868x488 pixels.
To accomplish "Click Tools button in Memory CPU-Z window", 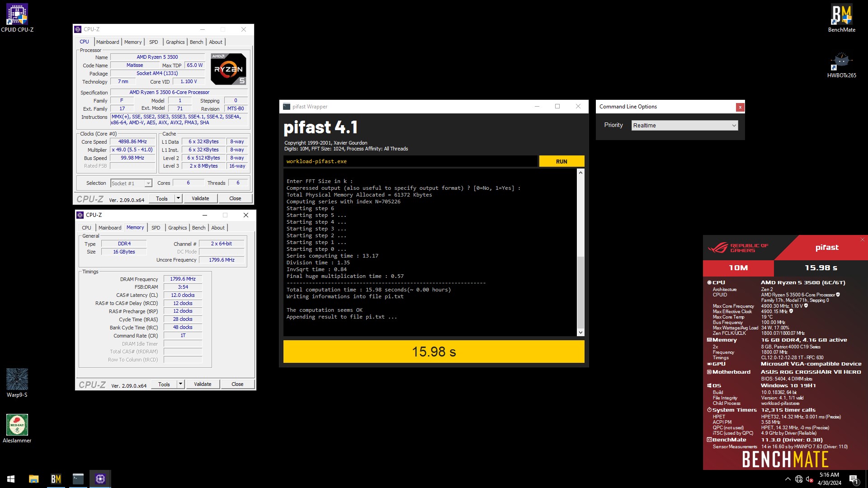I will [x=164, y=384].
